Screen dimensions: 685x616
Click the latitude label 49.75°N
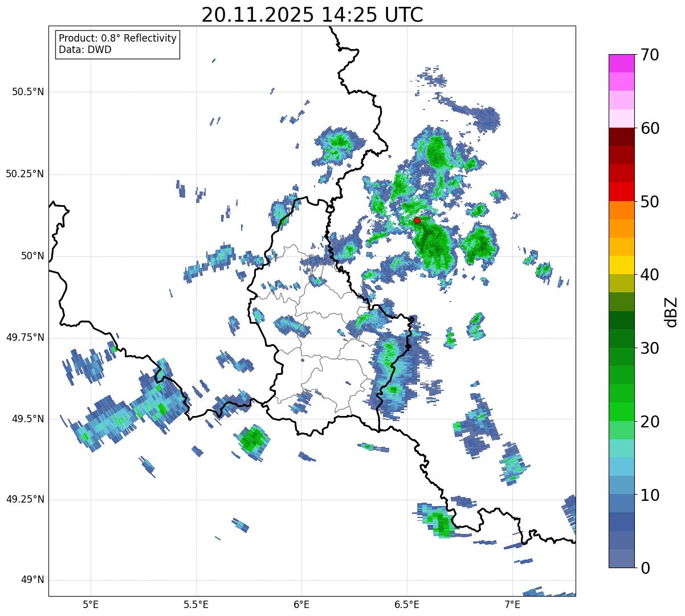point(25,337)
